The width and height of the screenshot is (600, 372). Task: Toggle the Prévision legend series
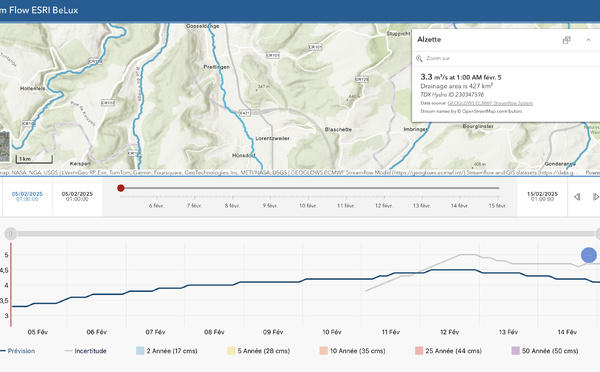click(x=18, y=351)
